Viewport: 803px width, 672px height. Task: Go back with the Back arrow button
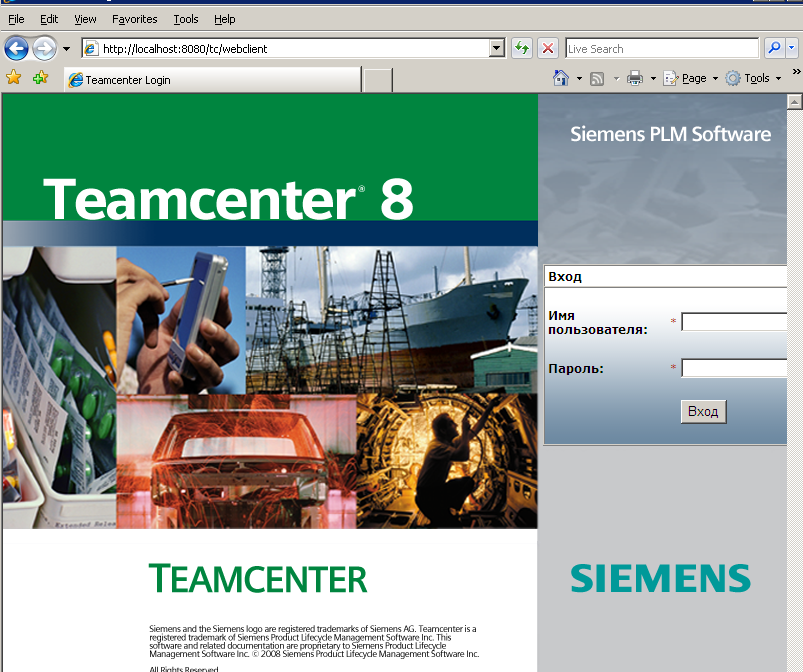16,49
